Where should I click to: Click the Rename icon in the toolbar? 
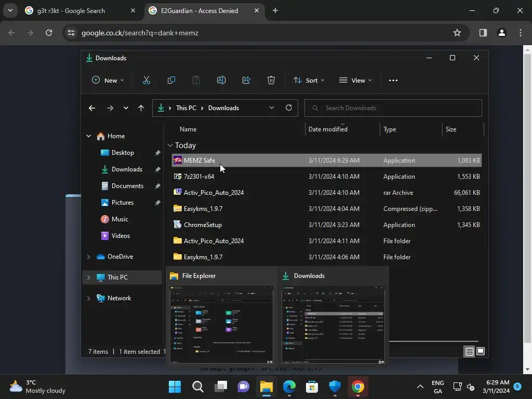221,81
